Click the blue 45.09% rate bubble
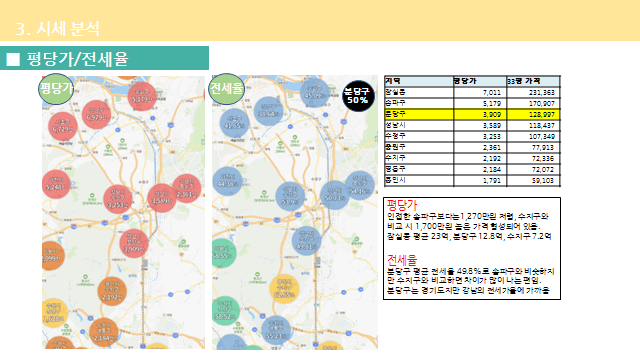The width and height of the screenshot is (640, 360). [314, 93]
